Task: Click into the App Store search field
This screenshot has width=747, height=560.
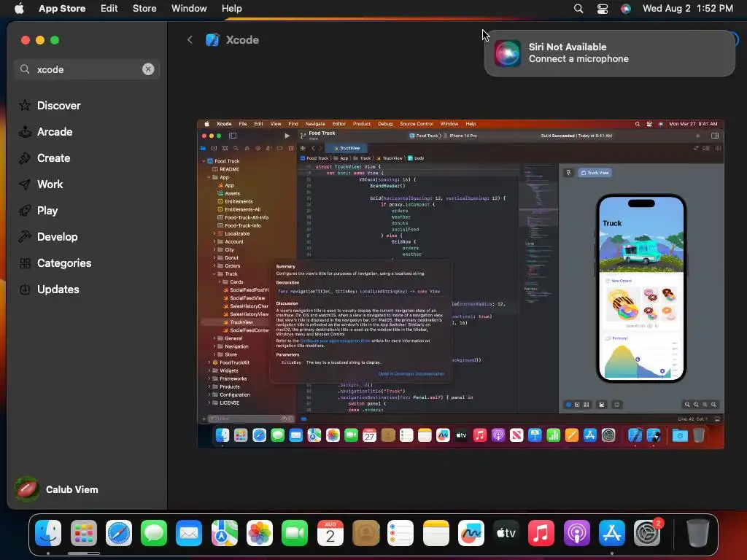Action: 86,69
